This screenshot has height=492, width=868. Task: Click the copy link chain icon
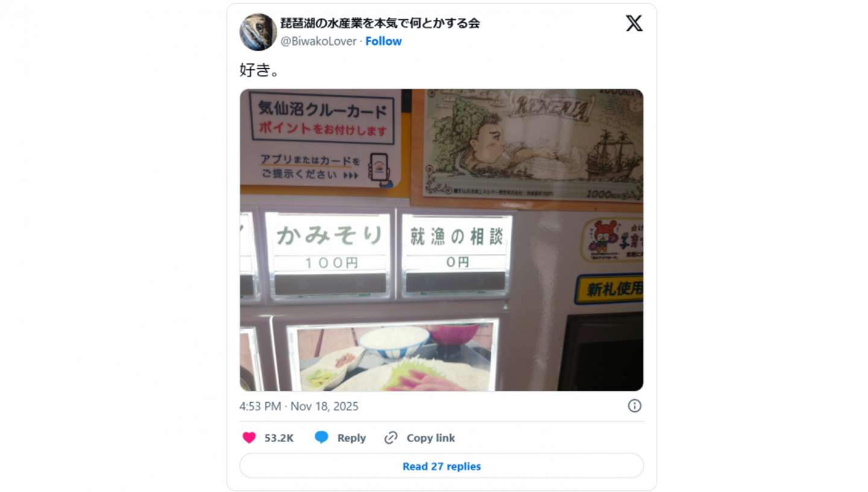coord(391,438)
